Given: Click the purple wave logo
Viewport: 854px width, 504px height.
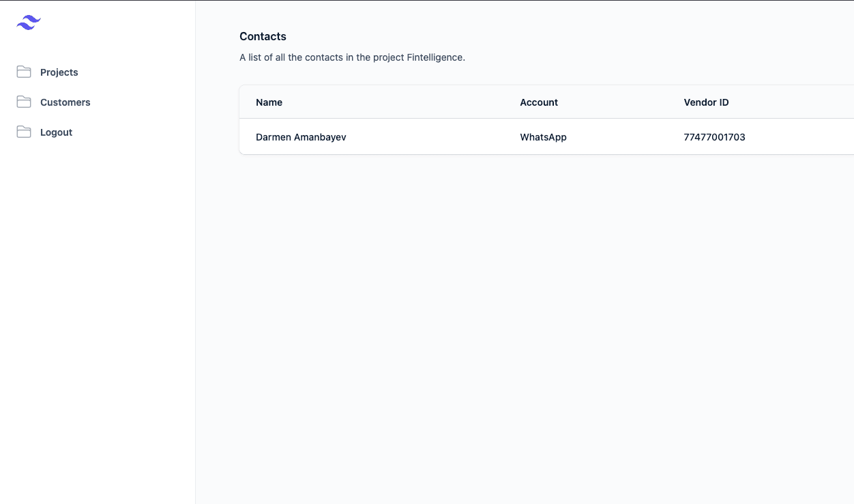Looking at the screenshot, I should point(29,23).
